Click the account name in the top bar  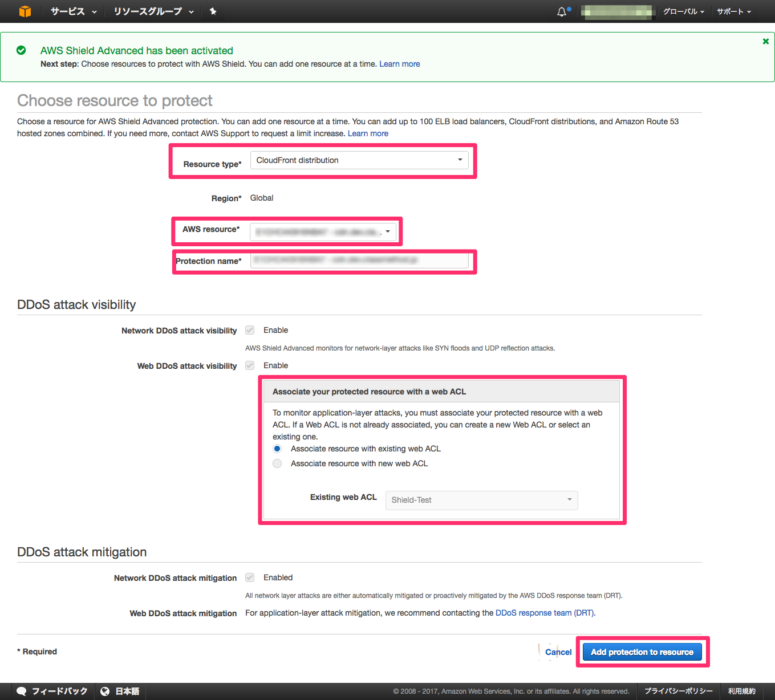pyautogui.click(x=616, y=12)
